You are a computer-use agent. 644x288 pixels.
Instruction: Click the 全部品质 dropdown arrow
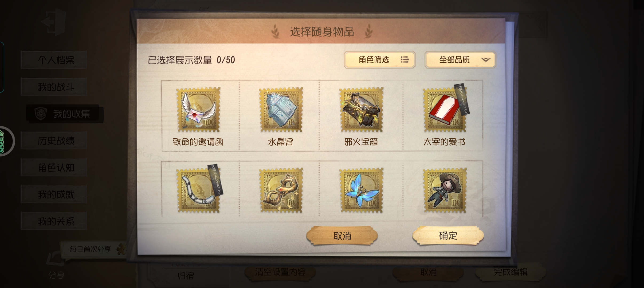[x=486, y=60]
